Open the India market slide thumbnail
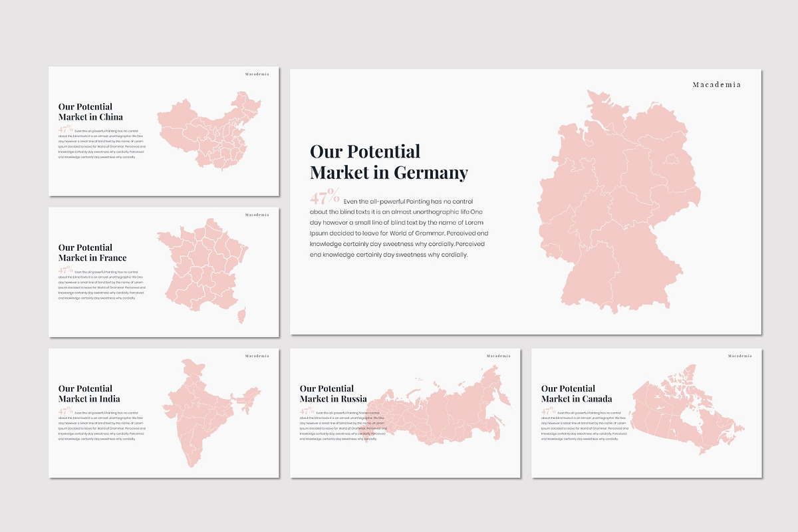Image resolution: width=798 pixels, height=532 pixels. (x=164, y=413)
